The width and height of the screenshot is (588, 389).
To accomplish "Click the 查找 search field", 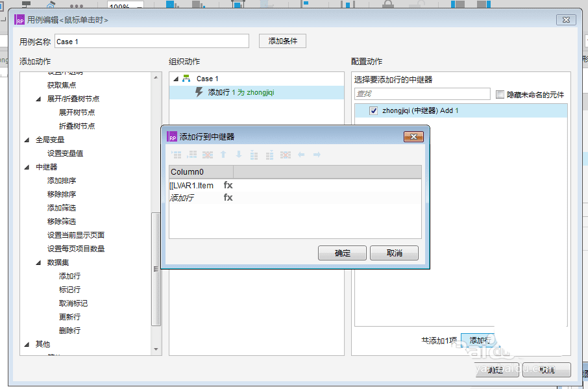I will [x=423, y=94].
